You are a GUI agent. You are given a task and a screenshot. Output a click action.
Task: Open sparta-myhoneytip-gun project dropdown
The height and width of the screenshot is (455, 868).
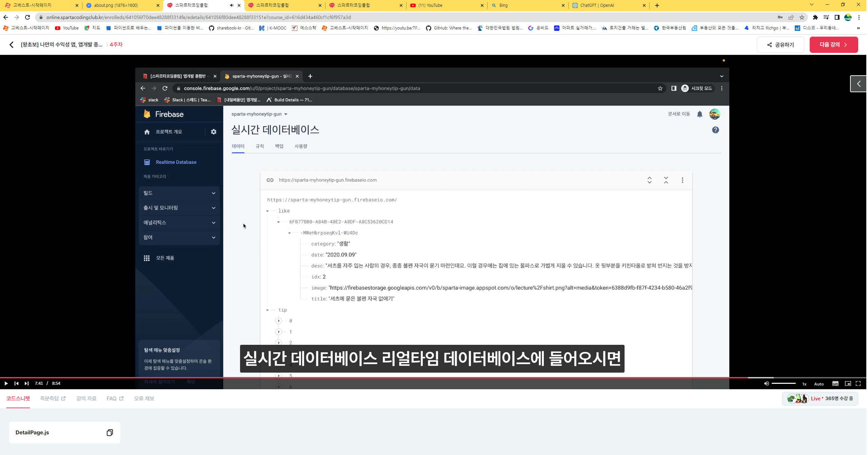click(260, 114)
